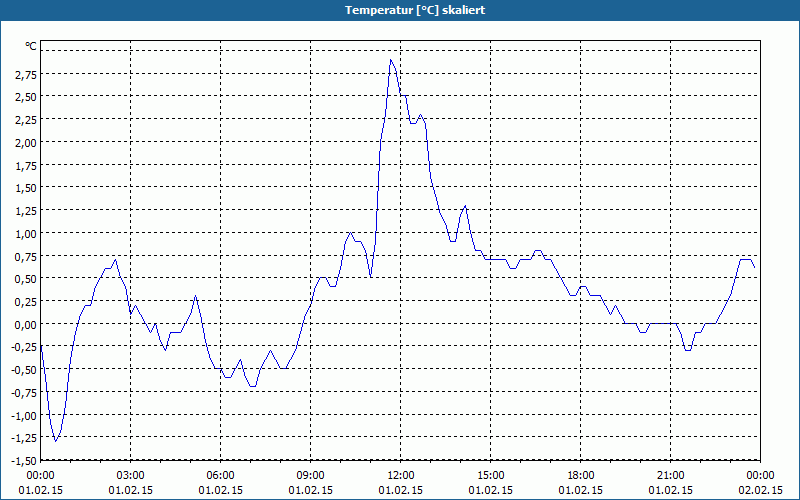Image resolution: width=800 pixels, height=500 pixels.
Task: Click the -1,00 y-axis label
Action: (x=24, y=416)
